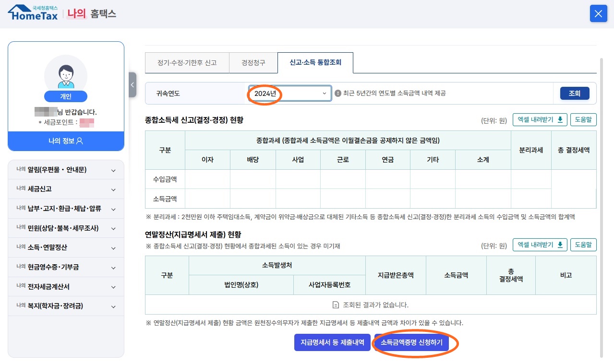Switch to the 경정청구 tab
Image resolution: width=614 pixels, height=364 pixels.
253,62
